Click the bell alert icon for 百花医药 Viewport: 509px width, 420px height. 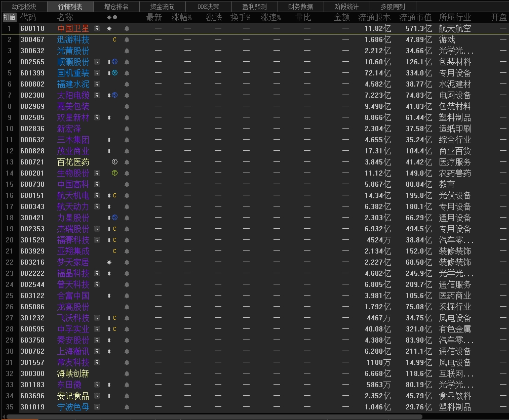click(x=127, y=162)
